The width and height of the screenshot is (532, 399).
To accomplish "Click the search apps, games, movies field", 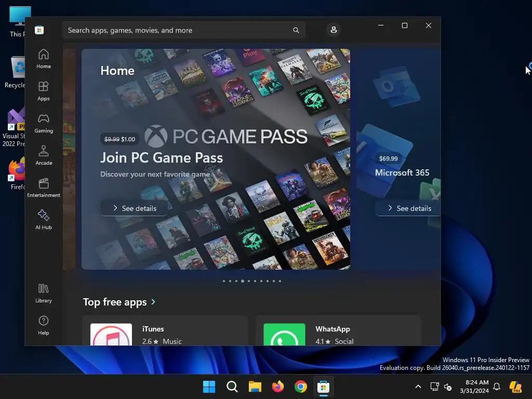I will (x=183, y=30).
